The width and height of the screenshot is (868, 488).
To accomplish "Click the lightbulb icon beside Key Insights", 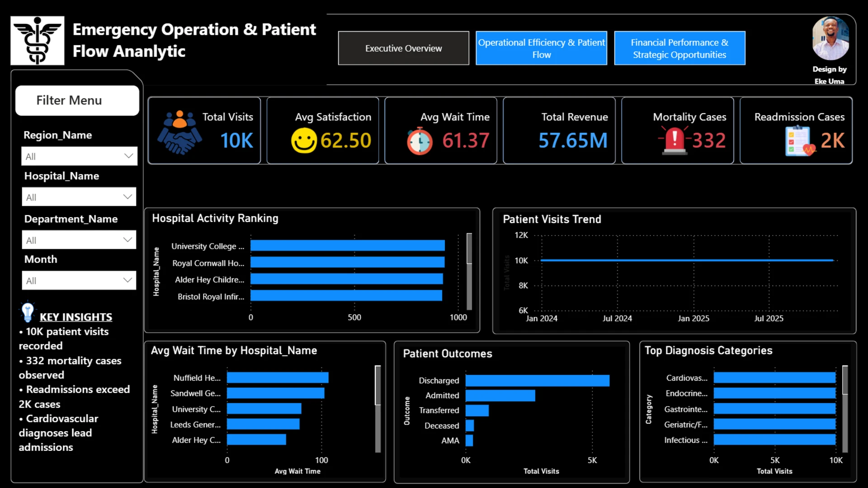I will (28, 312).
